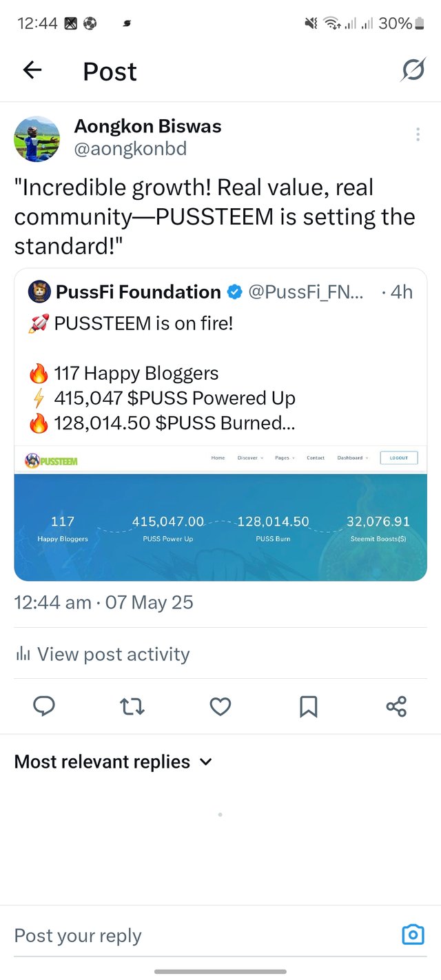Tap the battery icon in status bar
Image resolution: width=441 pixels, height=980 pixels.
(x=420, y=23)
